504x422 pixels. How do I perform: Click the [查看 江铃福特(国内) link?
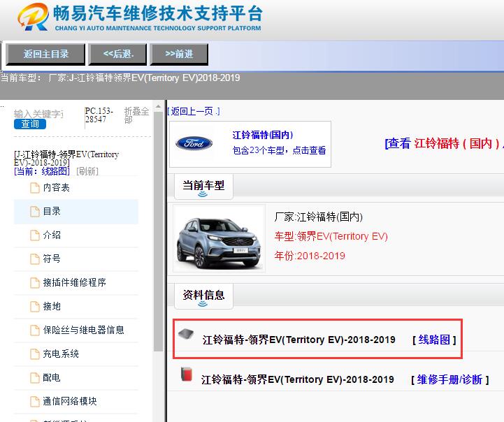tap(444, 143)
